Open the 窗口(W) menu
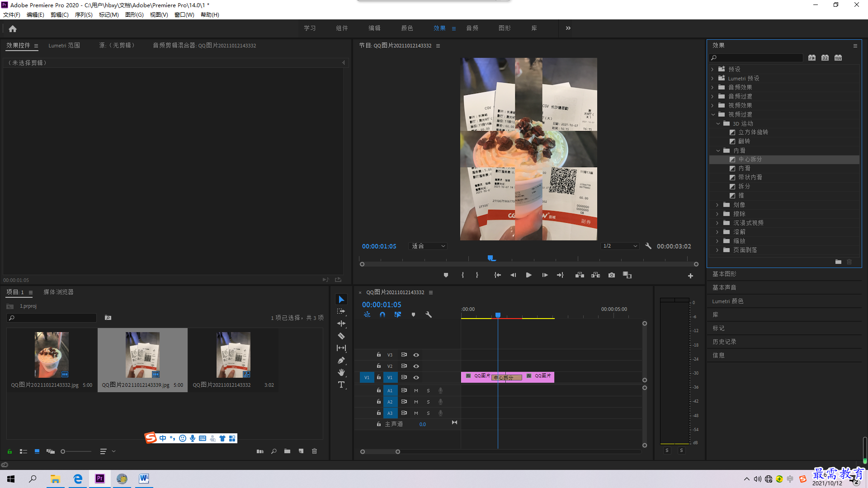 [184, 15]
